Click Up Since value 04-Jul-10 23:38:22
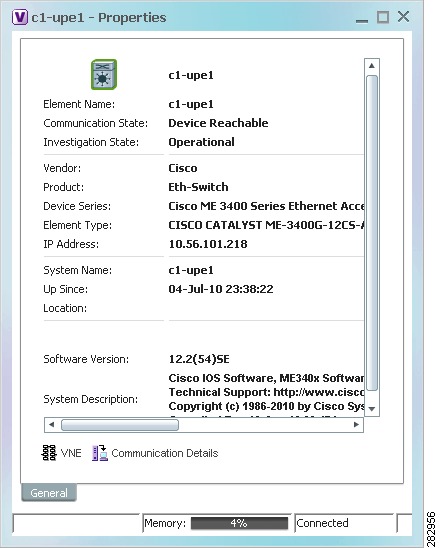The height and width of the screenshot is (548, 442). pyautogui.click(x=221, y=289)
